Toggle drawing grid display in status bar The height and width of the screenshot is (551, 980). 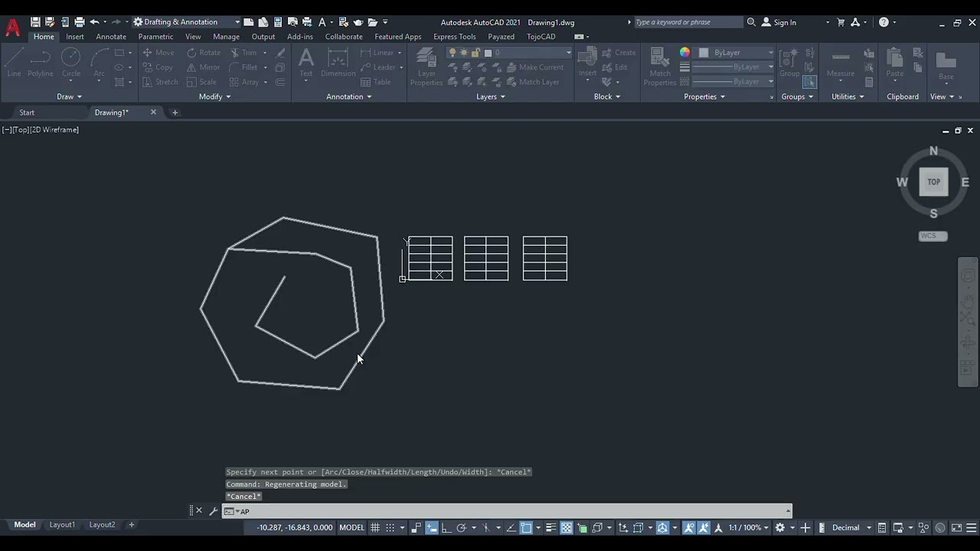pyautogui.click(x=375, y=527)
